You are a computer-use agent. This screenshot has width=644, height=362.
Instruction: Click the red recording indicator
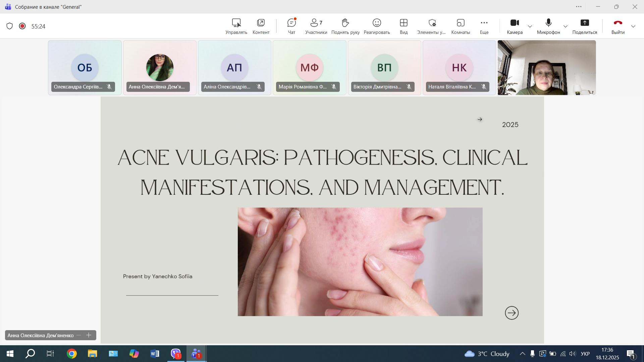click(22, 26)
